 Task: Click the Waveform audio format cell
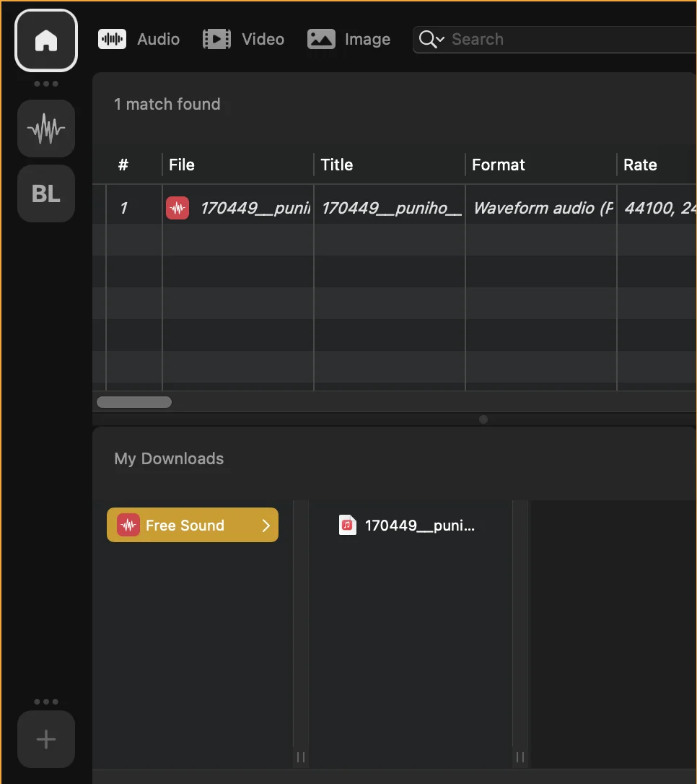[543, 208]
